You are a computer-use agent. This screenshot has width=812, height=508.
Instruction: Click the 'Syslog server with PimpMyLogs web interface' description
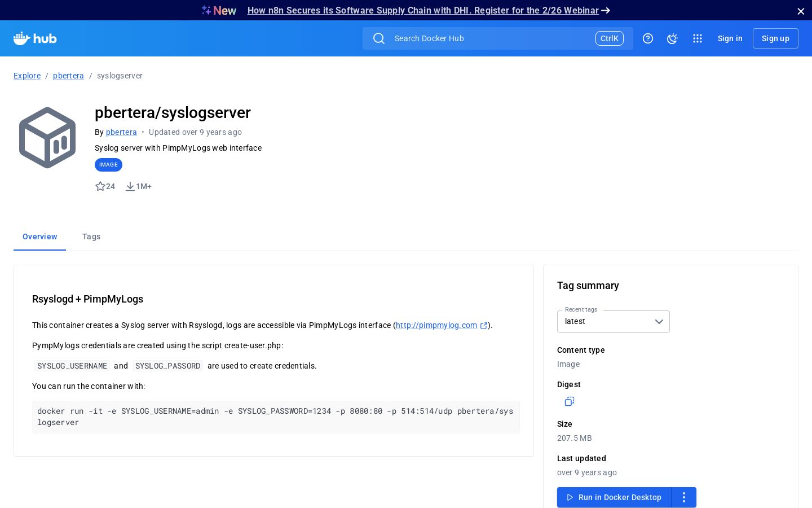178,148
